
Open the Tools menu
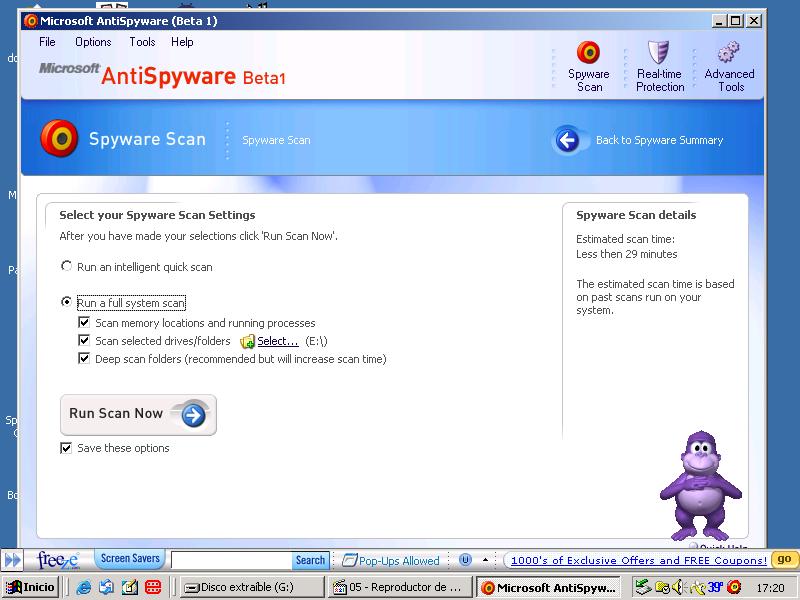(142, 42)
